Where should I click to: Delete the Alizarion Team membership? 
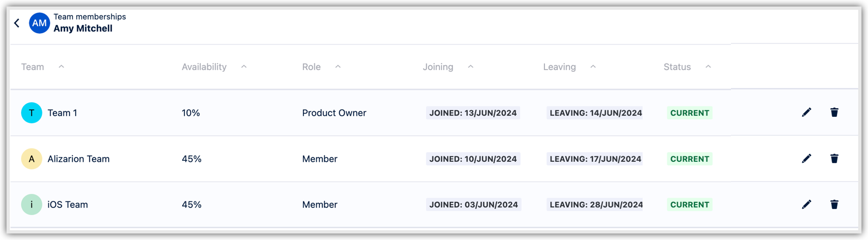tap(834, 159)
